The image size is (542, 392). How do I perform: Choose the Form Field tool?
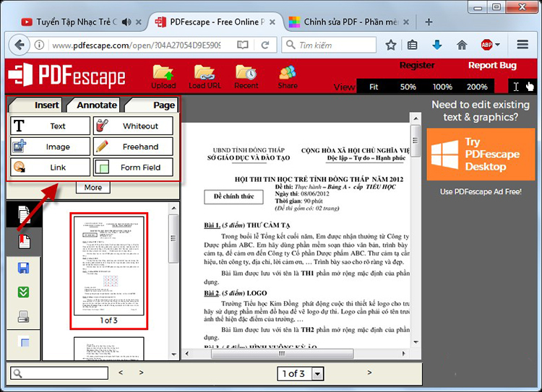[133, 167]
